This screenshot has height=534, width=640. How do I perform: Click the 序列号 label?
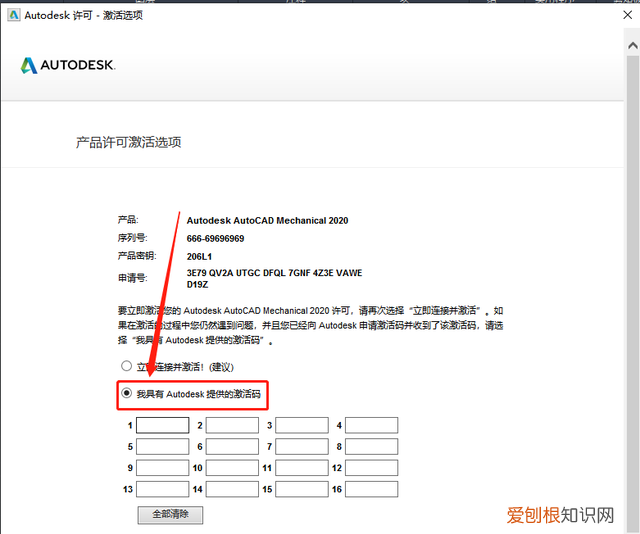133,238
